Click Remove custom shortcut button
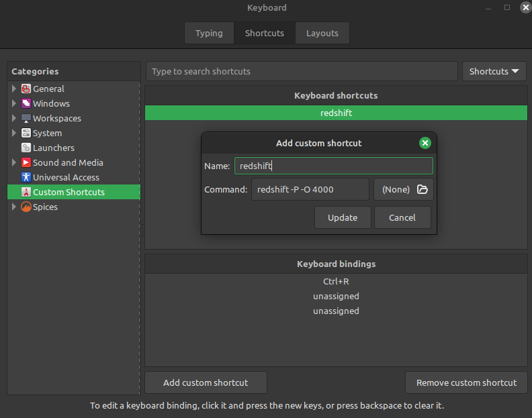The image size is (532, 418). (x=466, y=382)
